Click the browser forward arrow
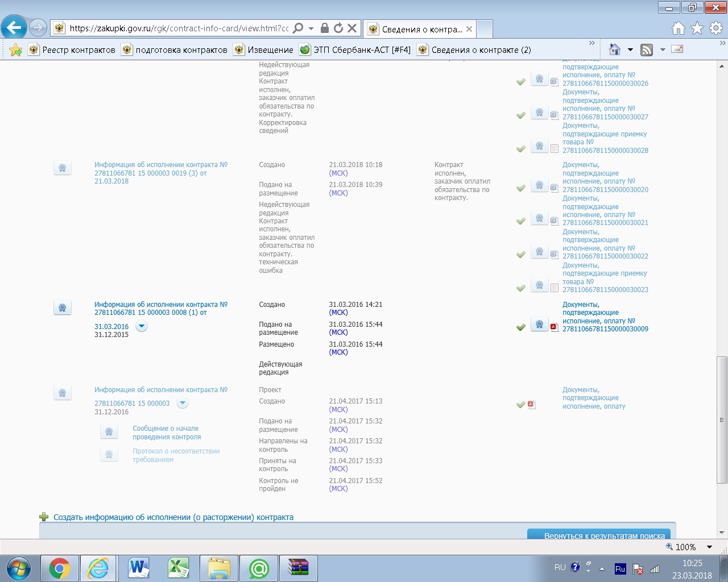 pos(38,27)
